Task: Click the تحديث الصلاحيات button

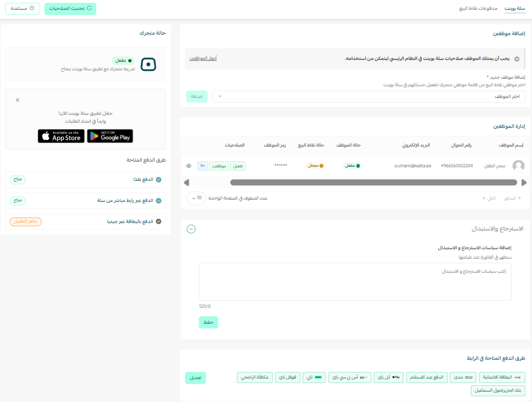Action: pyautogui.click(x=70, y=8)
